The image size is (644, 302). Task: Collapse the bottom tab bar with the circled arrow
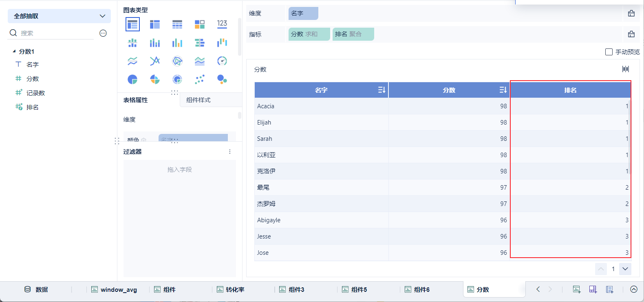point(634,289)
